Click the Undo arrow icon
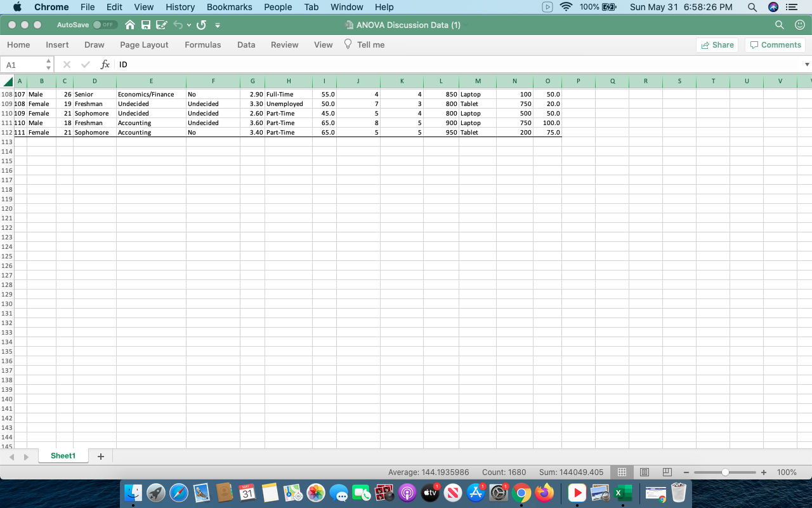This screenshot has height=508, width=812. (x=178, y=25)
